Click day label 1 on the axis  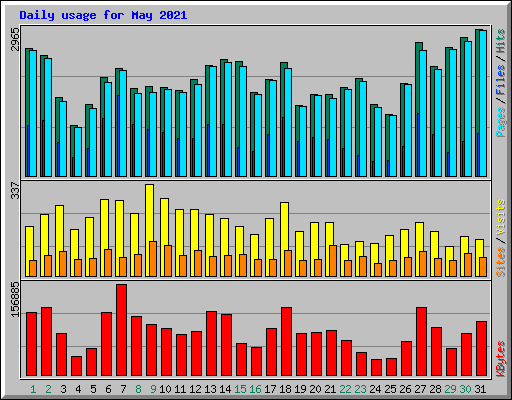33,389
